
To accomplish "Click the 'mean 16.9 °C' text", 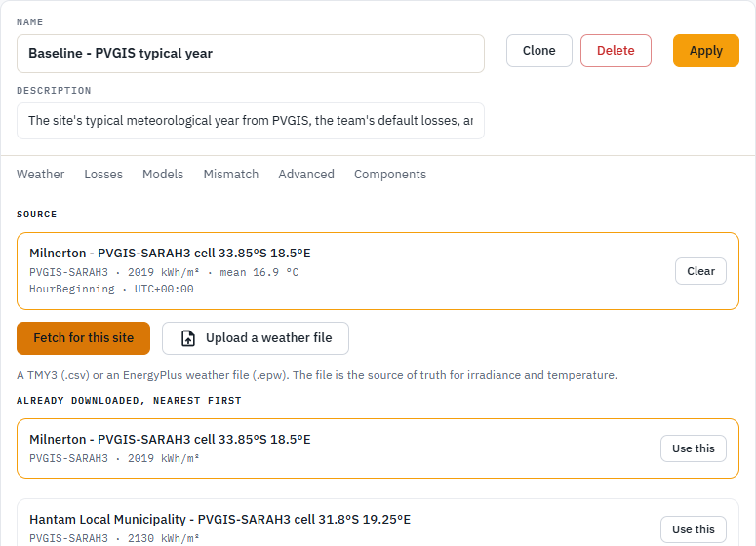I will point(259,272).
